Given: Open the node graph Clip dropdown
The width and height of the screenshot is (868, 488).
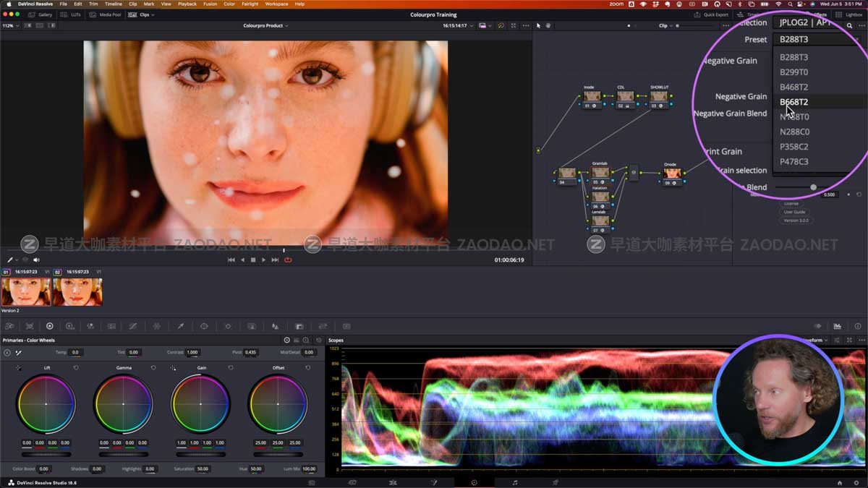Looking at the screenshot, I should click(x=665, y=25).
